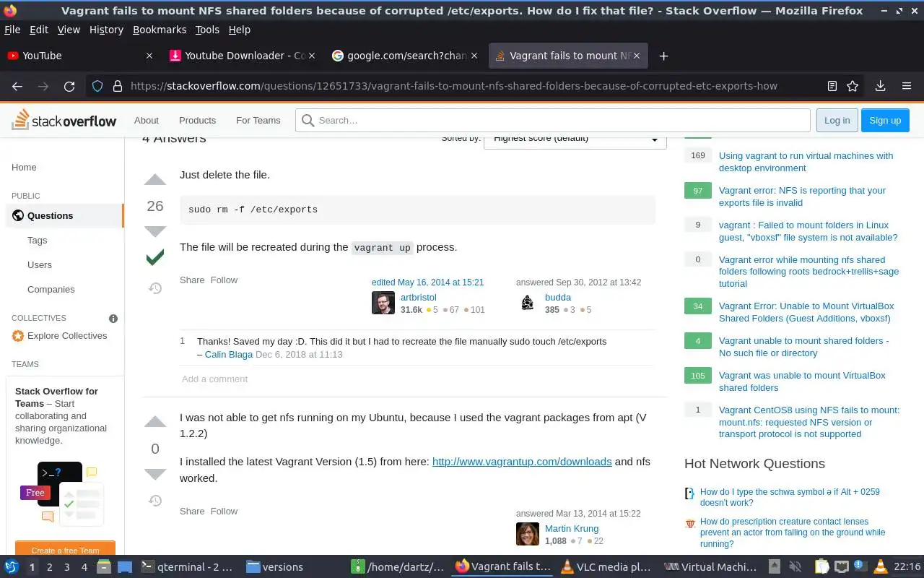Open Users in the left sidebar
Image resolution: width=924 pixels, height=578 pixels.
40,264
